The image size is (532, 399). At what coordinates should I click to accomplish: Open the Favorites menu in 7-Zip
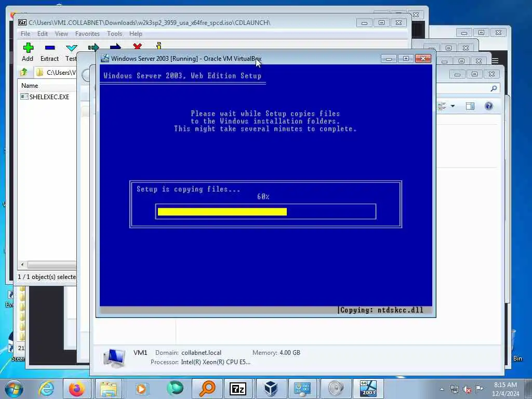[87, 34]
